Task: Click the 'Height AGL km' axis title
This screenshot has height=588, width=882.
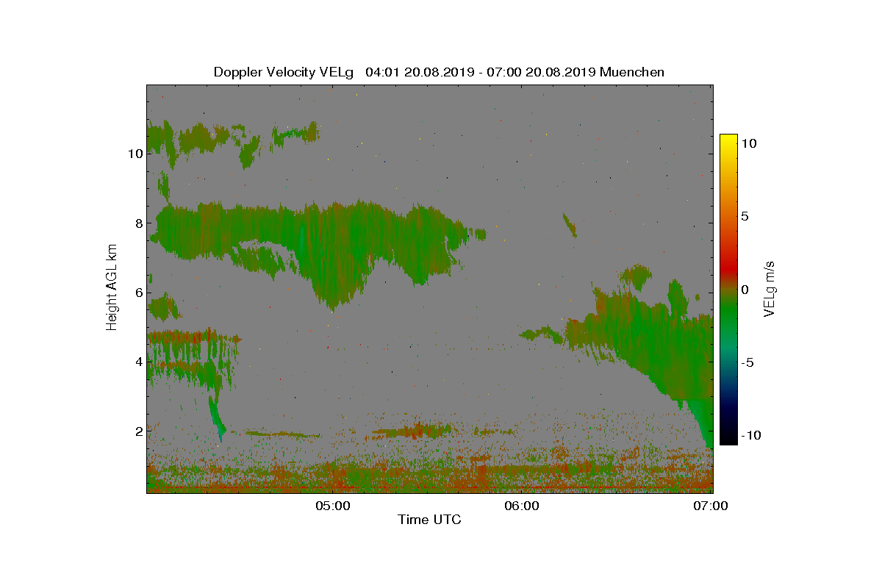Action: coord(112,288)
